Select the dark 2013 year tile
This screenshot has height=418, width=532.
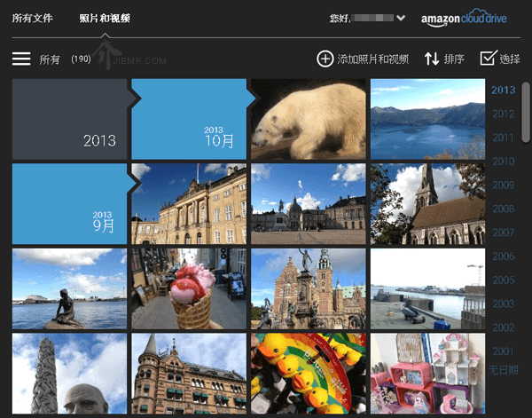(69, 119)
